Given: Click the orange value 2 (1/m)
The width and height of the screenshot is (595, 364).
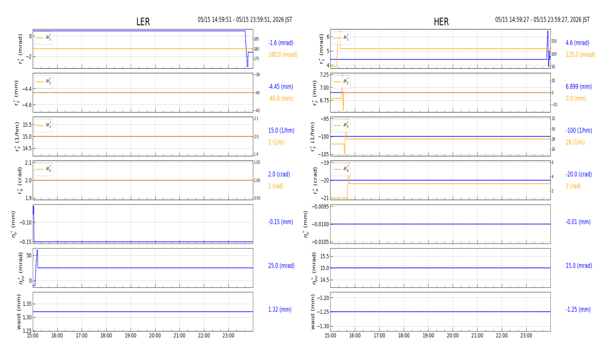Looking at the screenshot, I should click(x=276, y=142).
